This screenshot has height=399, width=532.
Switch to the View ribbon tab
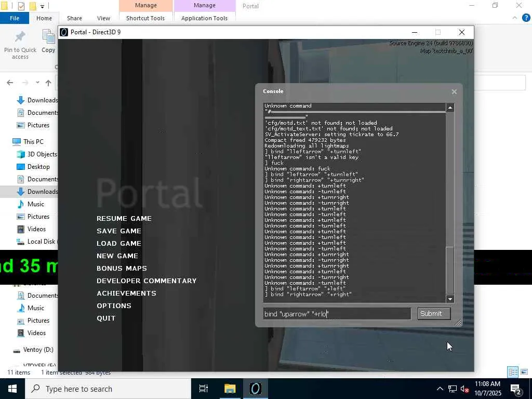(x=103, y=18)
